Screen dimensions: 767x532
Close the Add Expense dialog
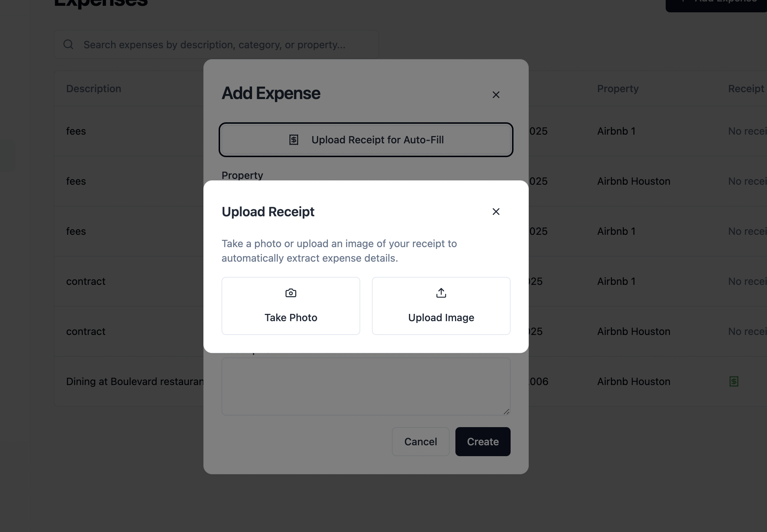[496, 95]
